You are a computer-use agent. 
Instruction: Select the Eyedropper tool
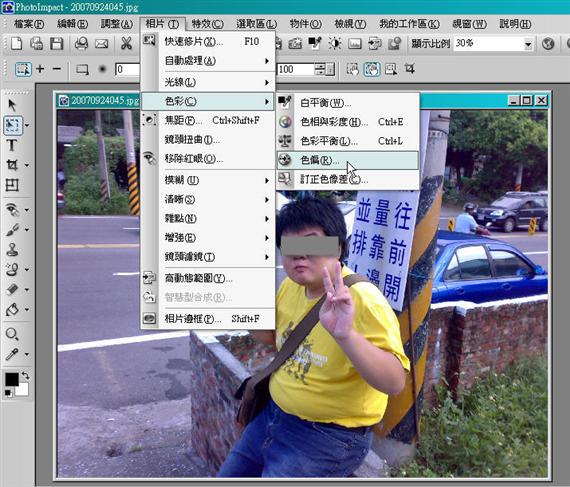12,354
